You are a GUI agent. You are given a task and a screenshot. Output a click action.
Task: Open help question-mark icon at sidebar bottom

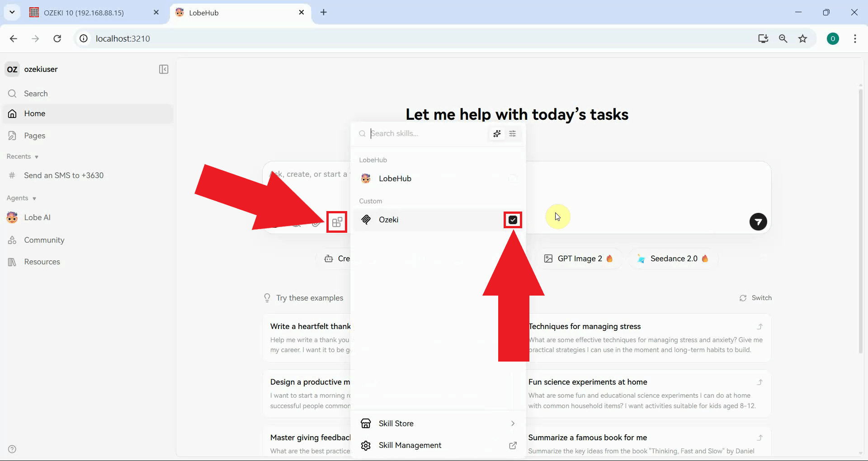(12, 449)
